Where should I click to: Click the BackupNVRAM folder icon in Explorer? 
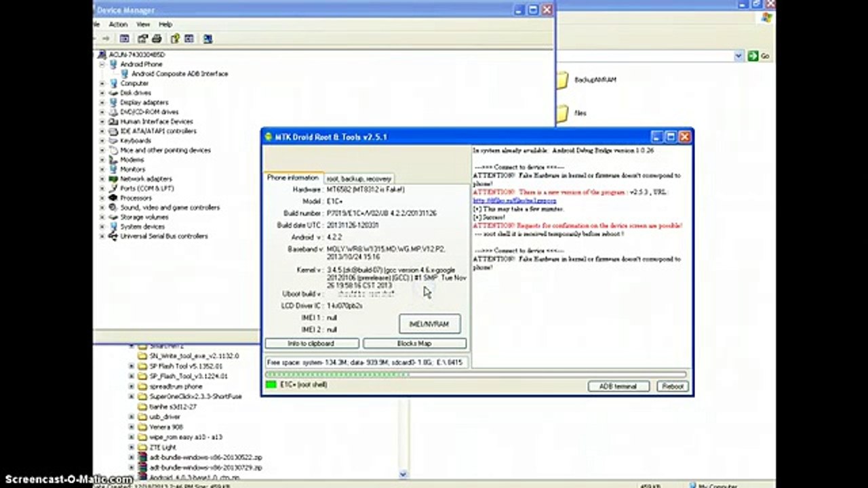pyautogui.click(x=562, y=81)
